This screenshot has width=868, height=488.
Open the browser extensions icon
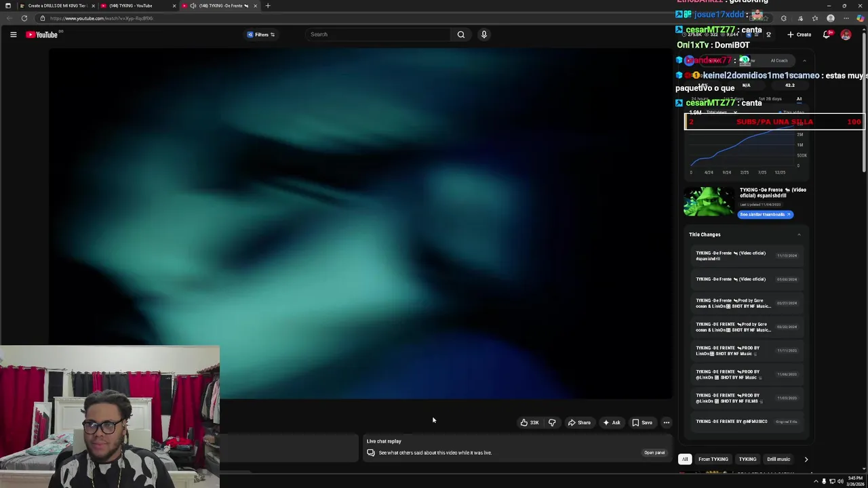(x=784, y=18)
